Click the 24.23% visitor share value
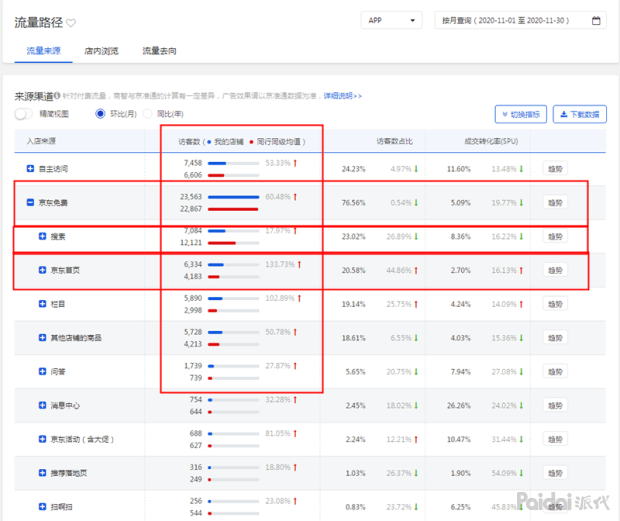Screen dimensions: 620x521 click(x=353, y=169)
